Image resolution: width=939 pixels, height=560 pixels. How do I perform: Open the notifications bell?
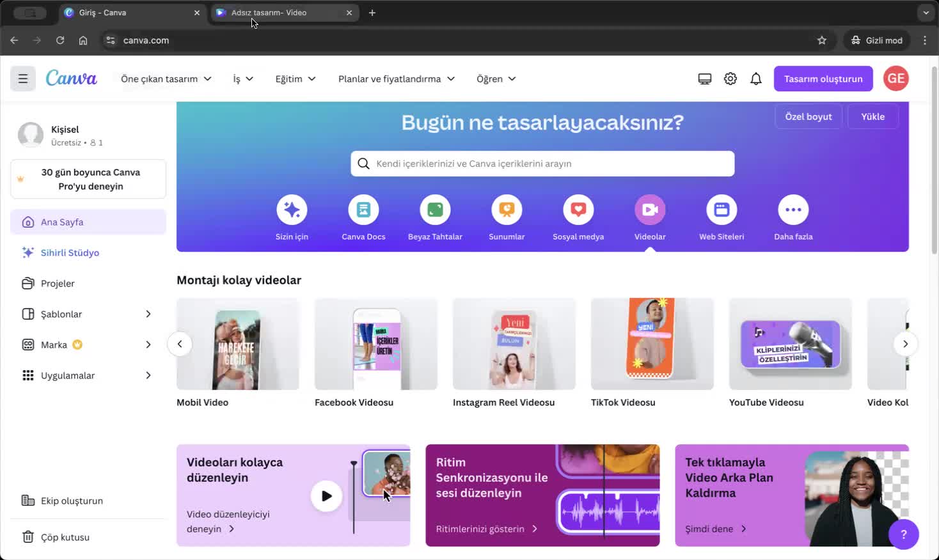(x=755, y=79)
